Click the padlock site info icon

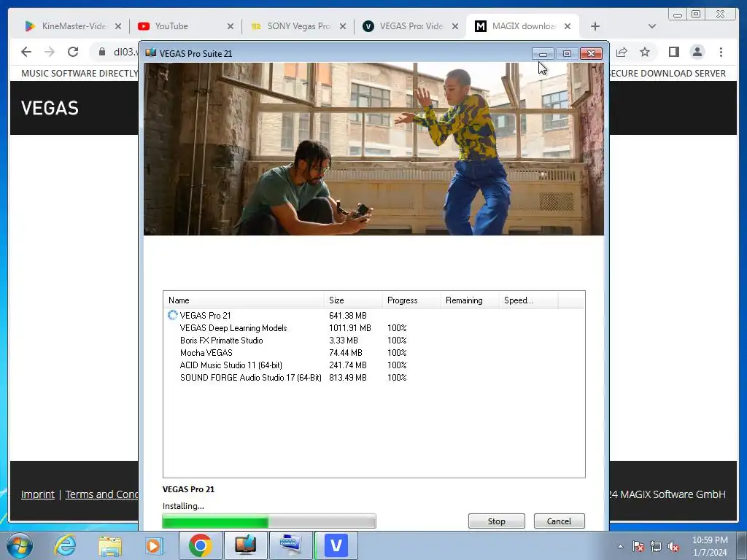point(102,52)
